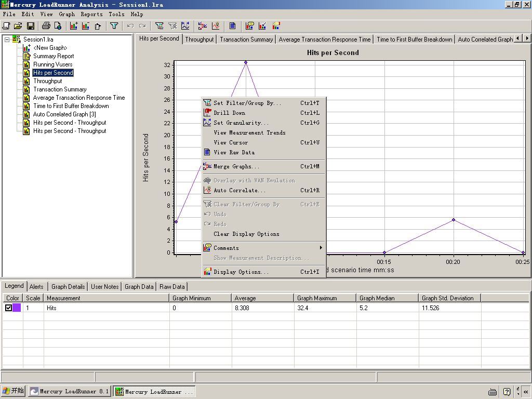Open the Average Transaction Response Time tab
This screenshot has width=532, height=399.
[325, 39]
